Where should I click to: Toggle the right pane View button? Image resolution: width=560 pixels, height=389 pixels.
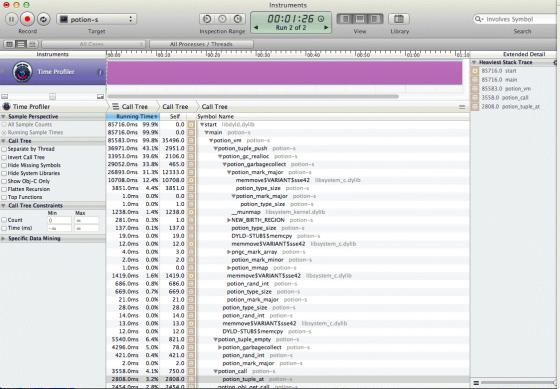pyautogui.click(x=375, y=19)
